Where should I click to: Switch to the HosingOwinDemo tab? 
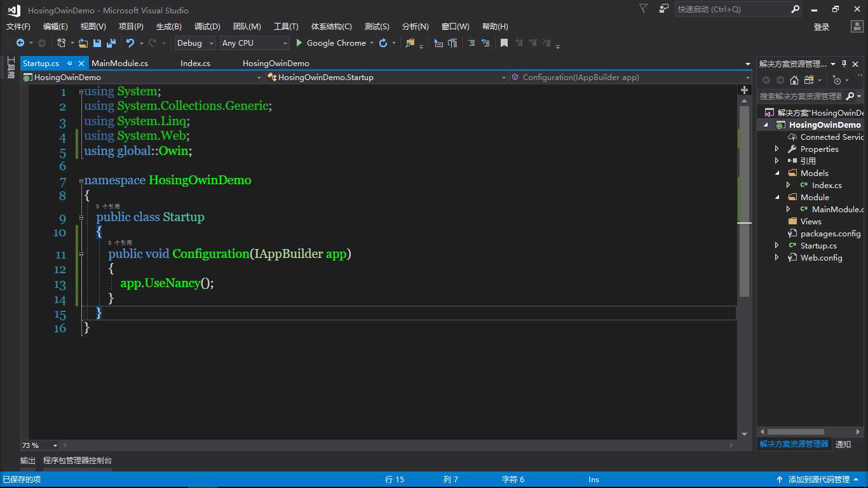(x=276, y=63)
